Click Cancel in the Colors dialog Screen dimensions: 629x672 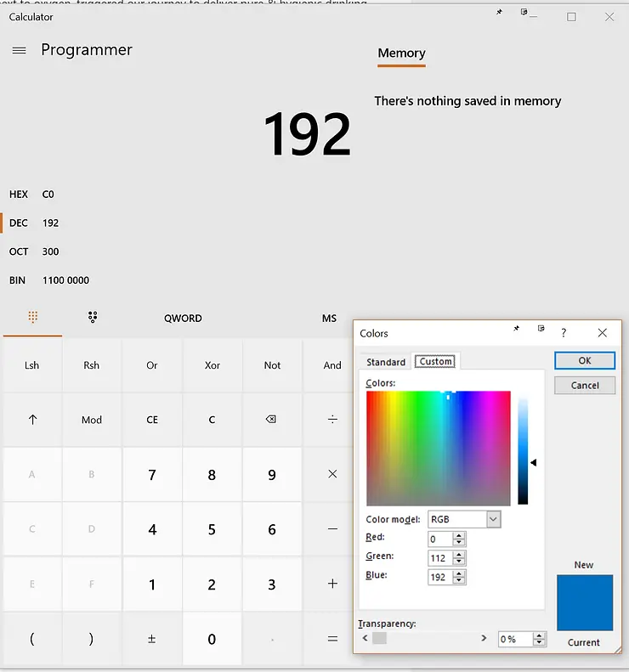pyautogui.click(x=585, y=386)
